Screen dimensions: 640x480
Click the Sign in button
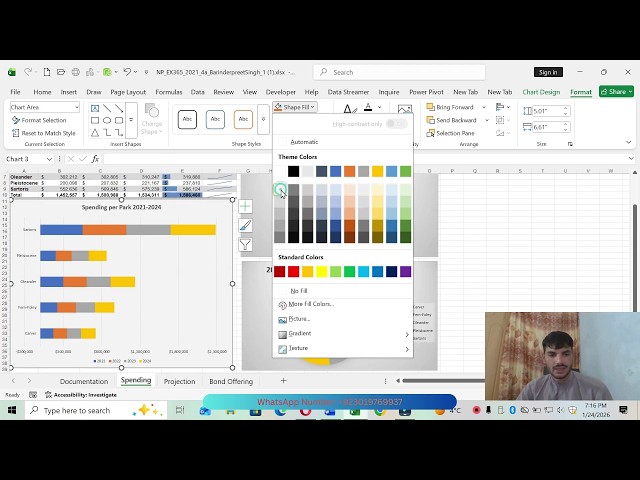click(548, 72)
